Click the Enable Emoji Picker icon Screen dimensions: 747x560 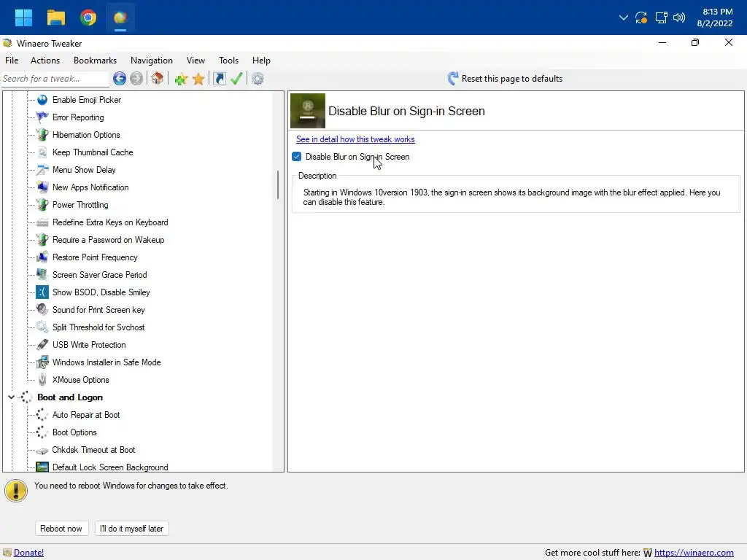(42, 99)
